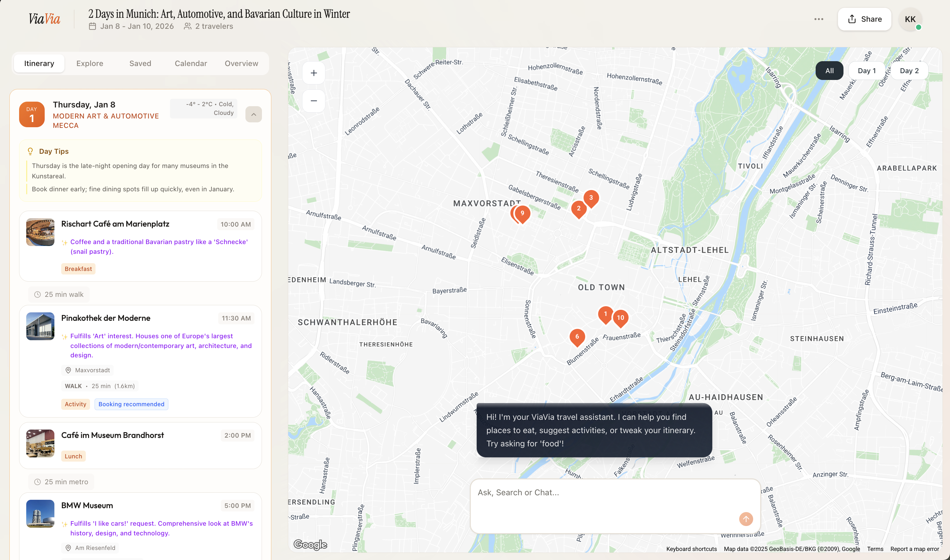Click map marker number 10
The image size is (950, 560).
620,318
